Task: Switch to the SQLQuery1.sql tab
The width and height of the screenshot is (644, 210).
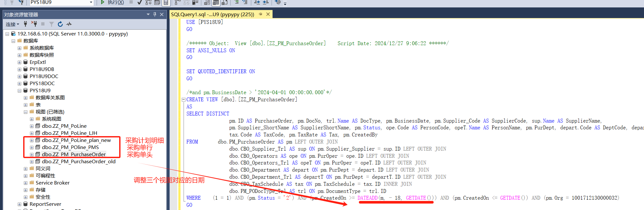Action: point(213,15)
